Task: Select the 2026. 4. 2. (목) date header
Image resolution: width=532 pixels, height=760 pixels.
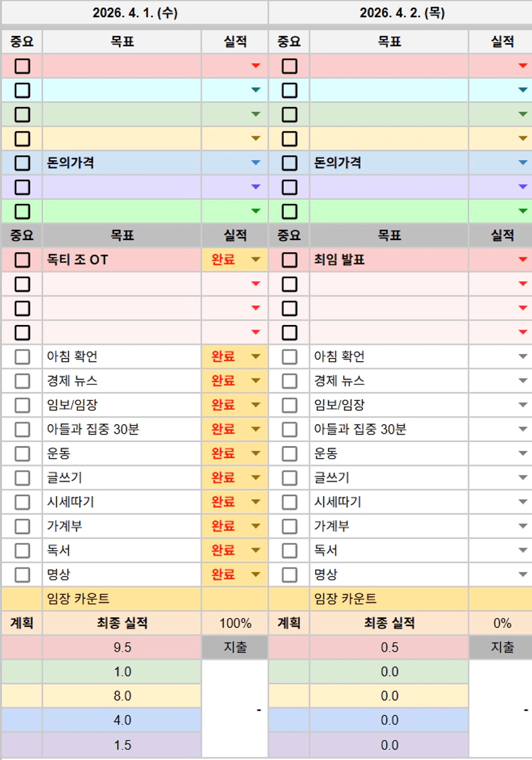Action: (401, 13)
